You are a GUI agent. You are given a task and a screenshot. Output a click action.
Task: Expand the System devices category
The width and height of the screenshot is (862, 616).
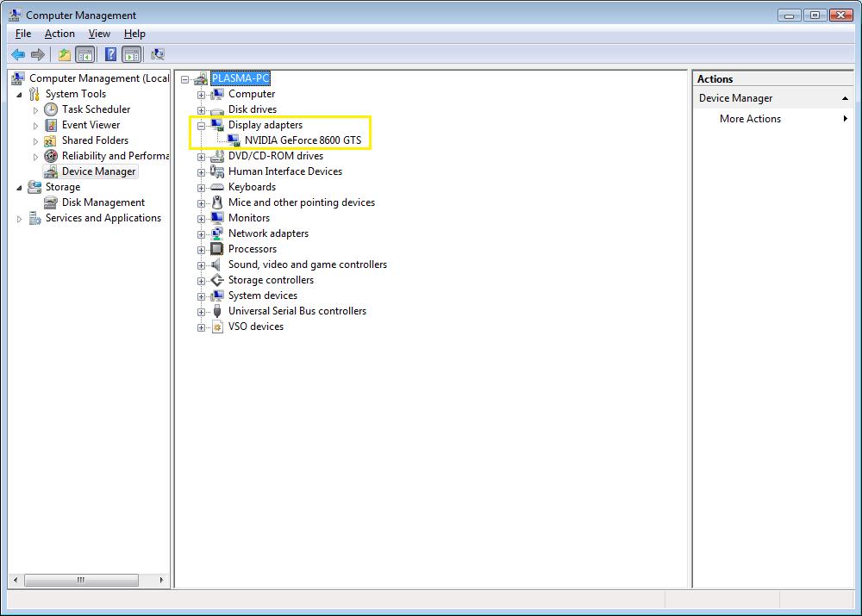click(201, 296)
